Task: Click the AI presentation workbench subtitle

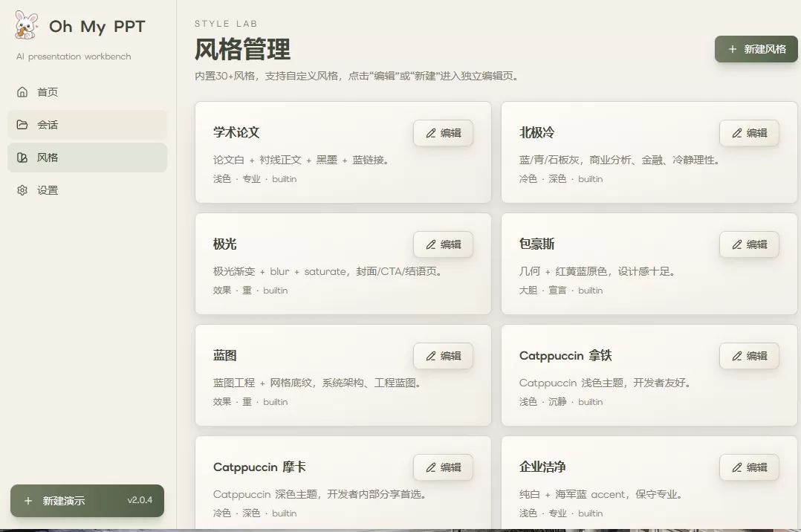Action: [74, 56]
